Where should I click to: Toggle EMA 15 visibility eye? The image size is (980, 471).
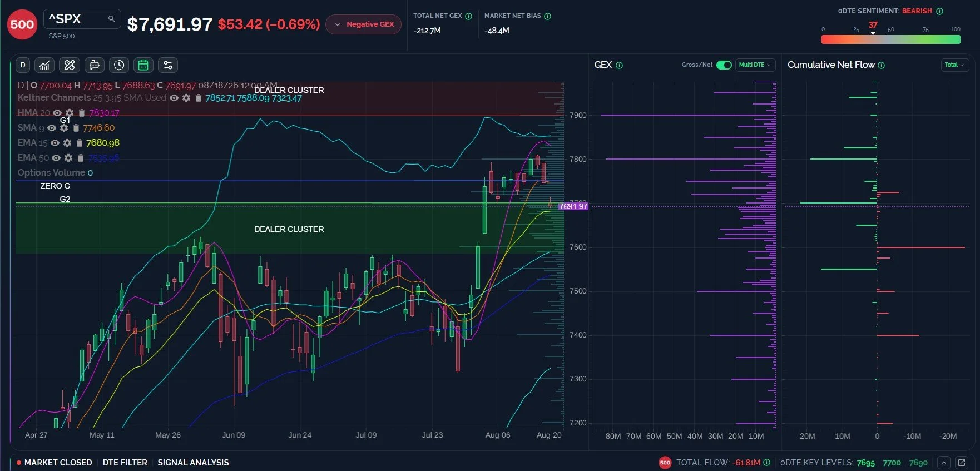[x=55, y=143]
